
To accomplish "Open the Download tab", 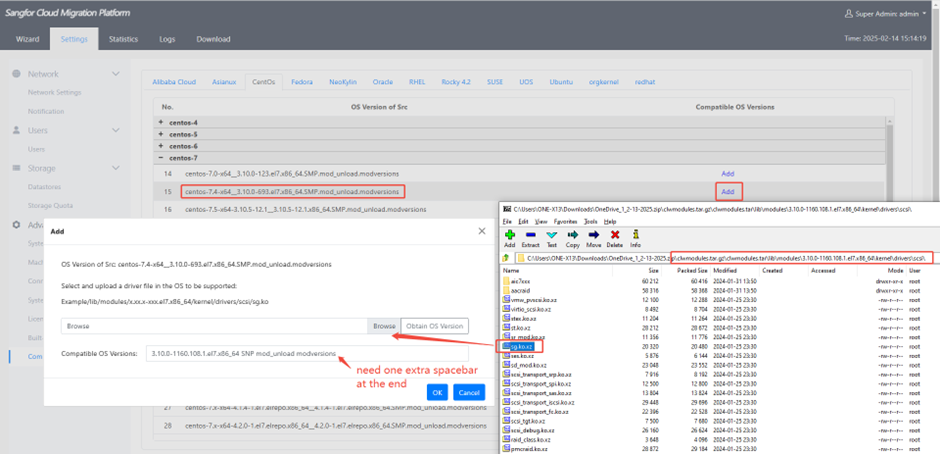I will pos(213,39).
